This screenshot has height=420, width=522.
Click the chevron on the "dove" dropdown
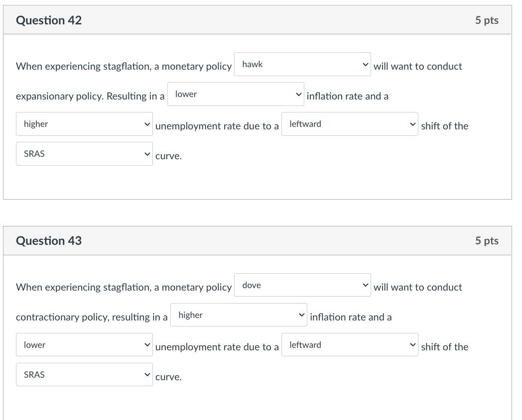point(364,285)
